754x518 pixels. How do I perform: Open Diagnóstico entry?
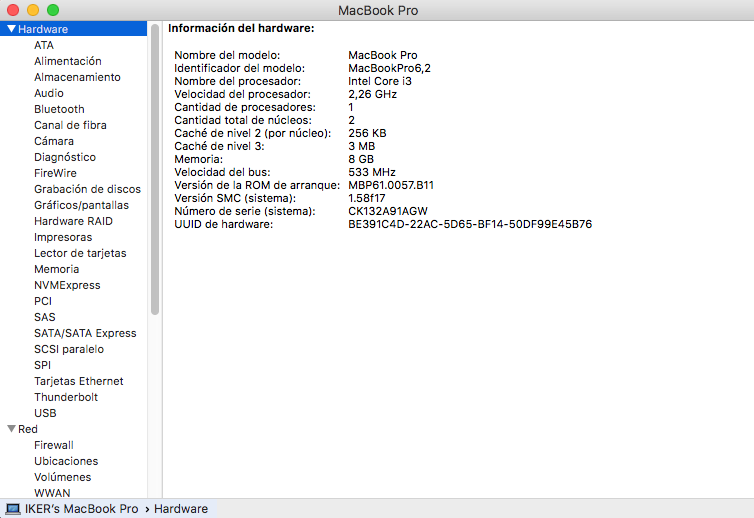click(x=65, y=157)
